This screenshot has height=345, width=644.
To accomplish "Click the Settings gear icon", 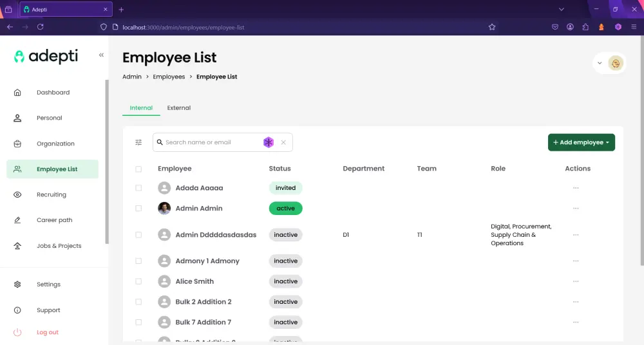I will click(17, 284).
